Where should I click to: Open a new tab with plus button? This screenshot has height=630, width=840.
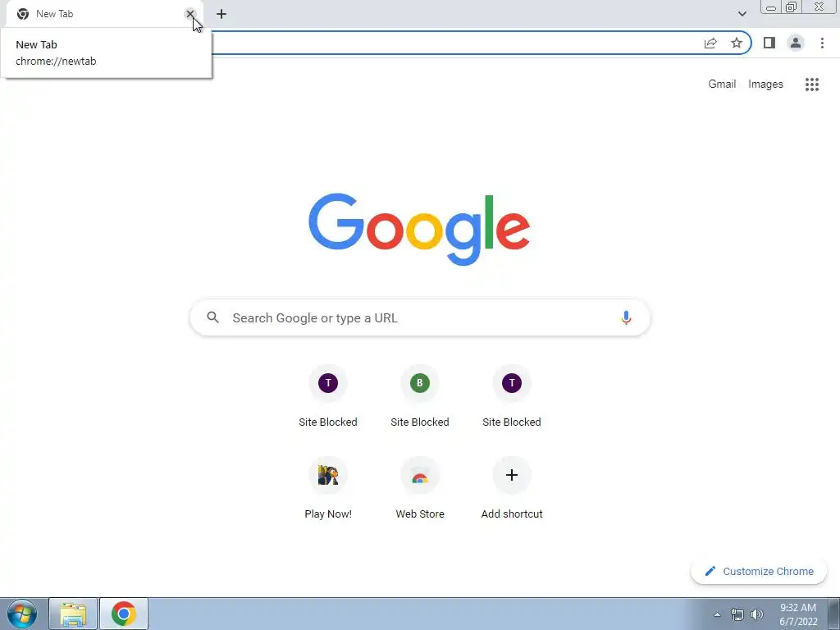click(221, 14)
